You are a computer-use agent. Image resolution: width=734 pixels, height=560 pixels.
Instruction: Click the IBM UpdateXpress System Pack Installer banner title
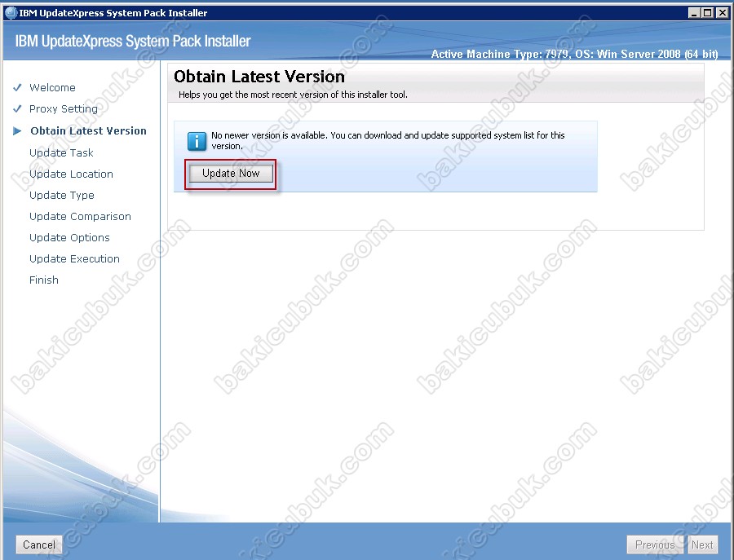pos(133,42)
